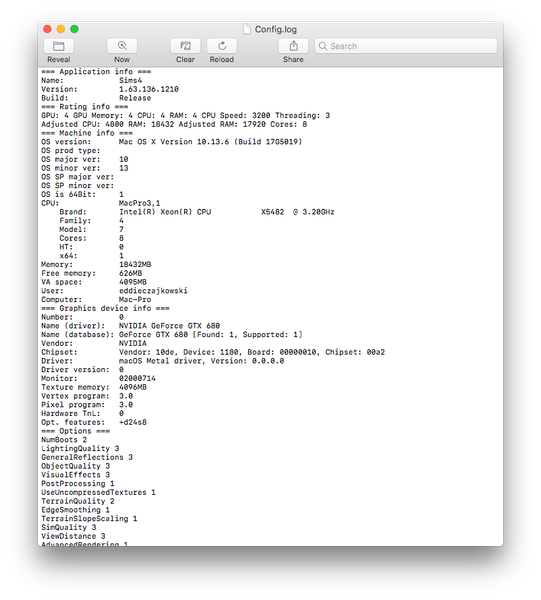The height and width of the screenshot is (600, 541).
Task: Click the red close window button
Action: 47,29
